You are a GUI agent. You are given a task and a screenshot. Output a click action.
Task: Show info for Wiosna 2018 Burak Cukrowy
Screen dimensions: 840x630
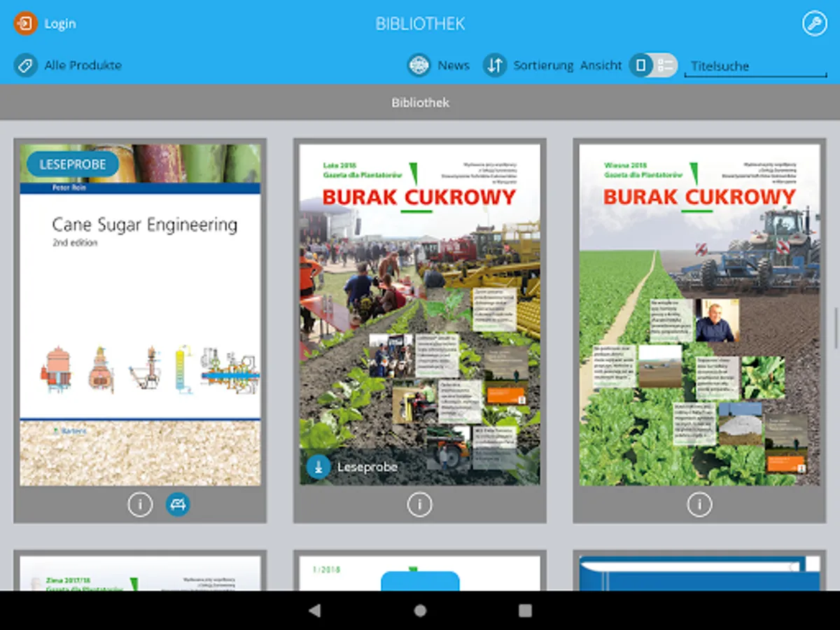click(699, 505)
